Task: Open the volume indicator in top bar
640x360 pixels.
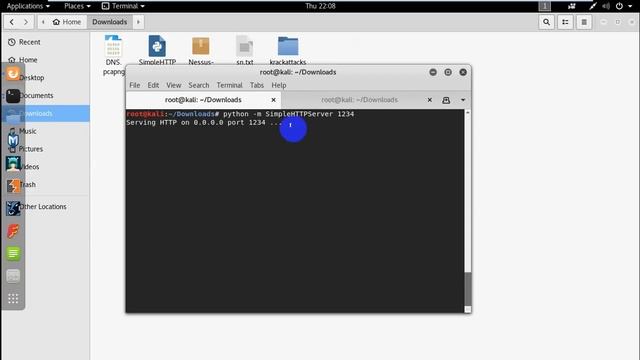Action: pos(606,6)
